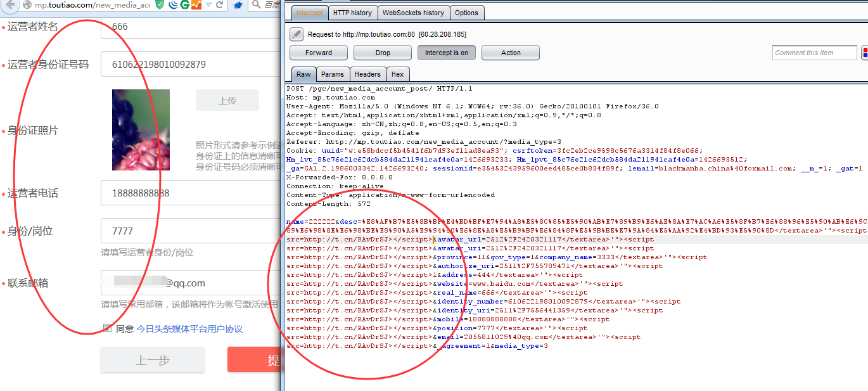Open the highlight color picker in Burp

(x=865, y=53)
